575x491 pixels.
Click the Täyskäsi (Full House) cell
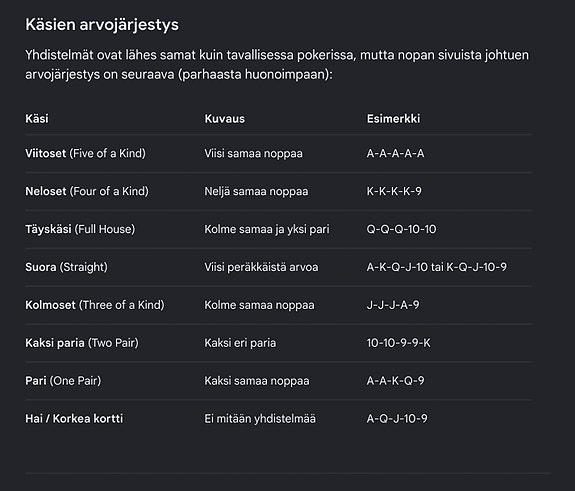tap(80, 229)
